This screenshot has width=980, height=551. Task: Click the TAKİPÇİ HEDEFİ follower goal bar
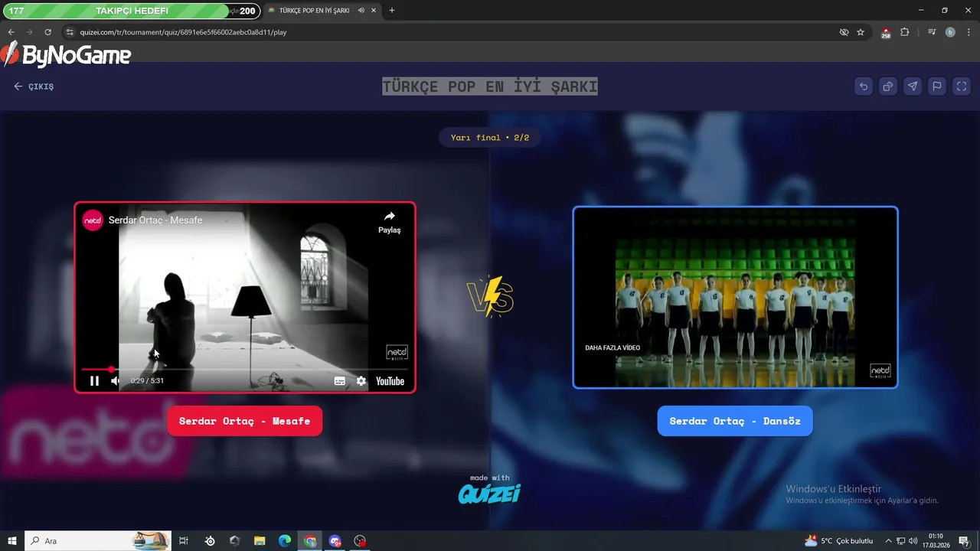tap(131, 11)
